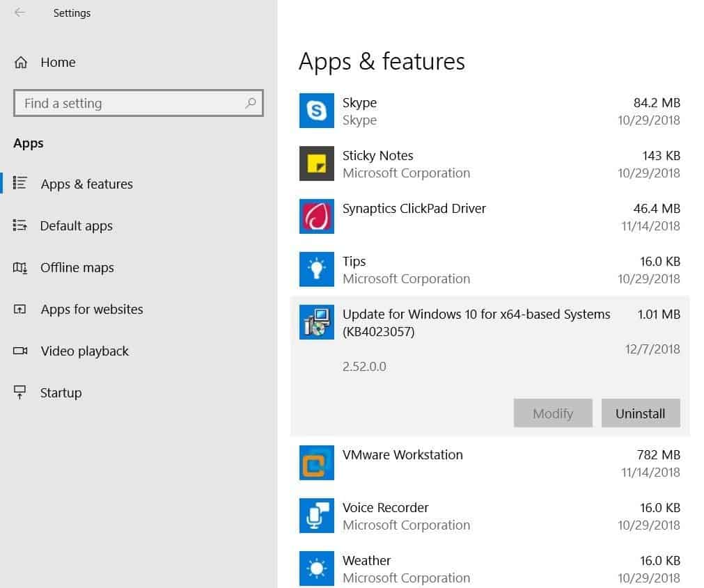Click the 84.2 MB size of Skype
The width and height of the screenshot is (704, 588).
pyautogui.click(x=657, y=103)
